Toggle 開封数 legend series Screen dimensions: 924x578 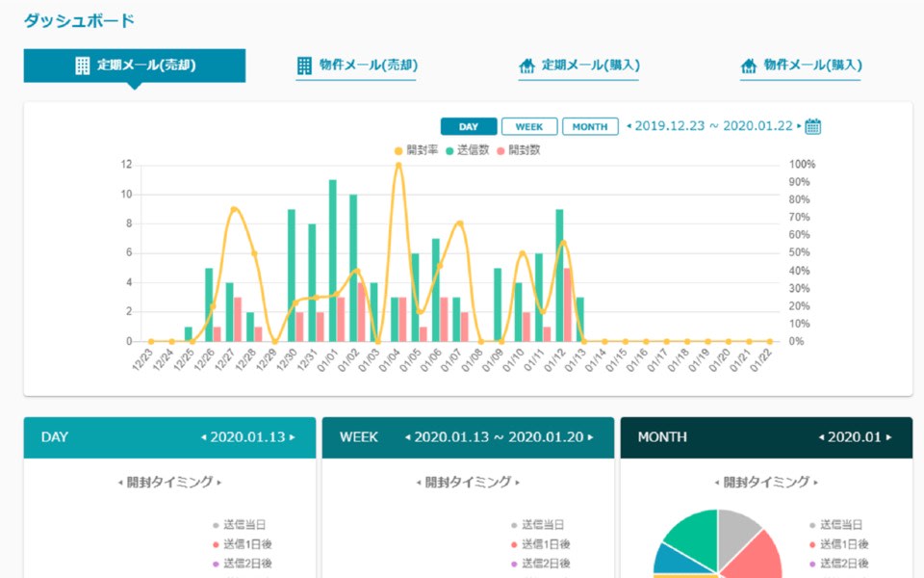[519, 150]
